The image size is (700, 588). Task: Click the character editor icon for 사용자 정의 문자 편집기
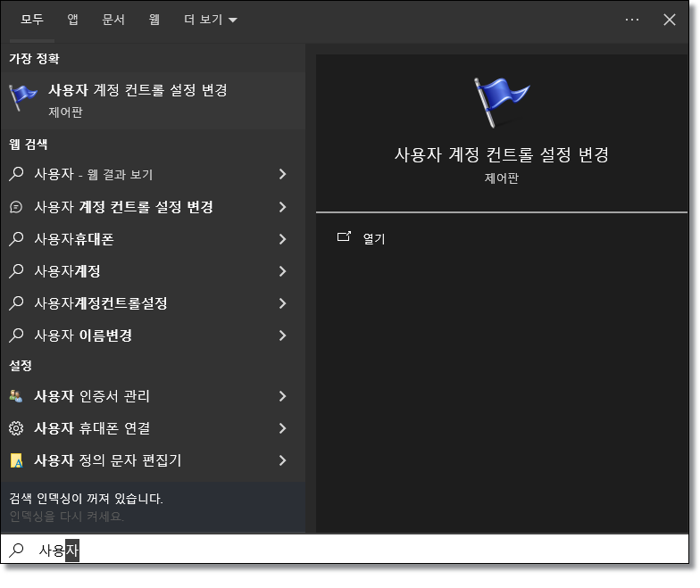click(x=16, y=460)
